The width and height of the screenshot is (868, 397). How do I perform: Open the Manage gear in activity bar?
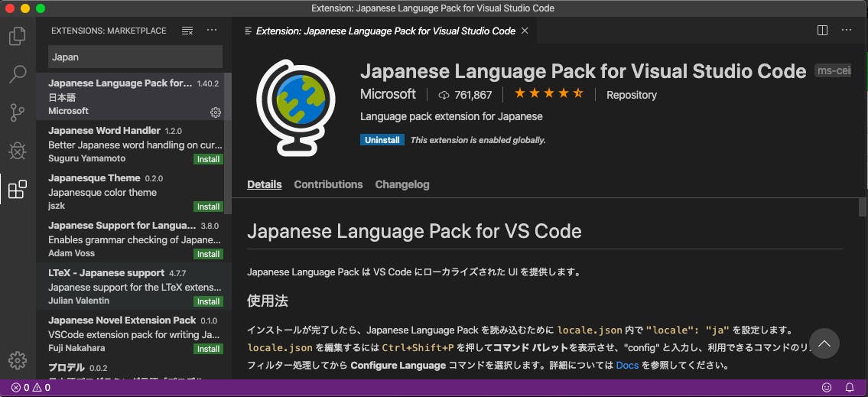[x=17, y=360]
